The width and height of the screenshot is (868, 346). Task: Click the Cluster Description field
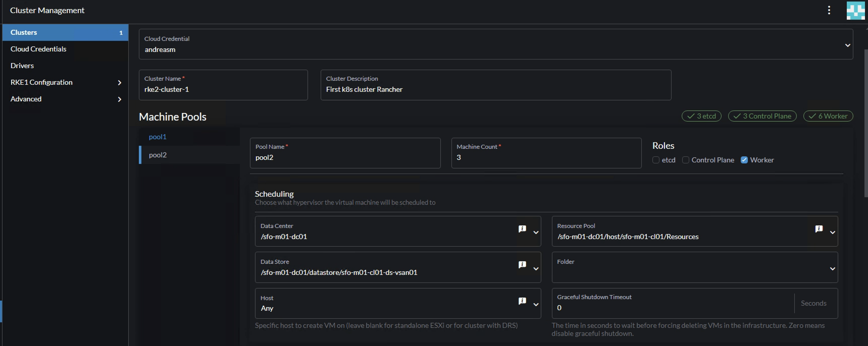coord(496,85)
